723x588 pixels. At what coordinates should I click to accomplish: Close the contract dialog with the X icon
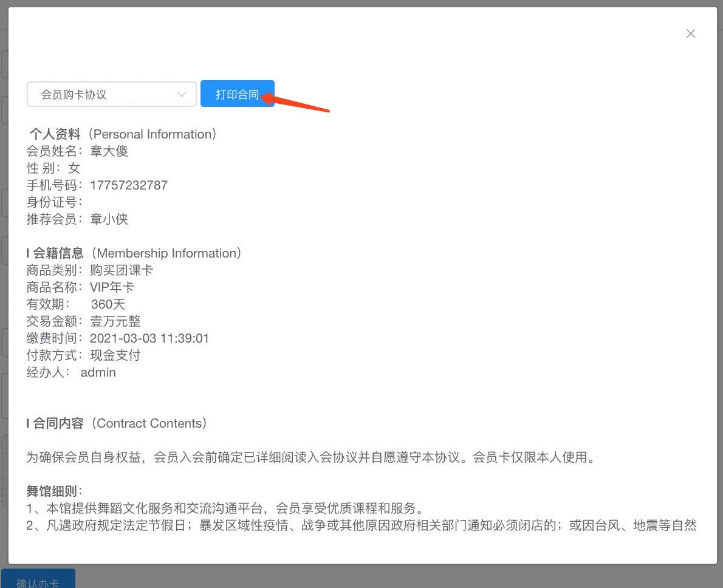point(690,34)
